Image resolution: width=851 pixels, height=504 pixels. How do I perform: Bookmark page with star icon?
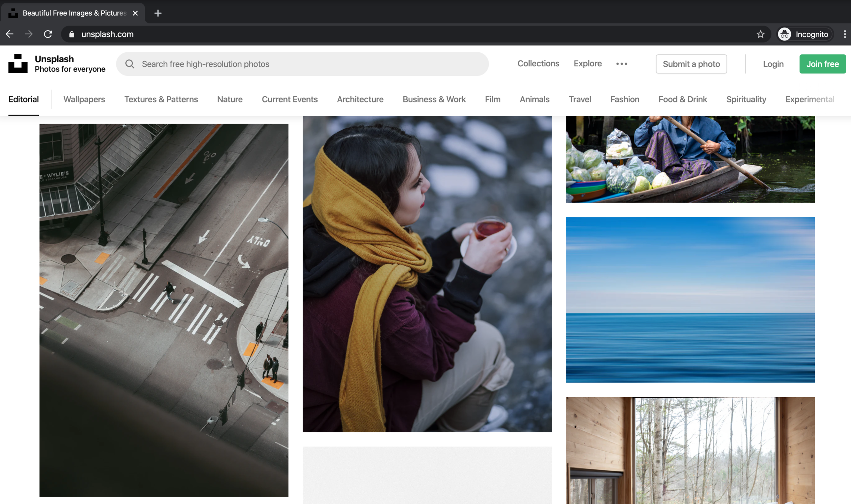760,34
